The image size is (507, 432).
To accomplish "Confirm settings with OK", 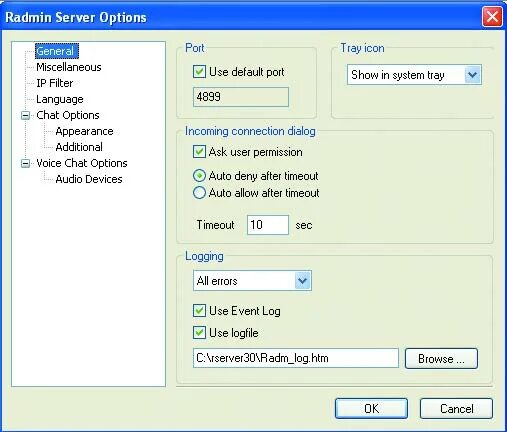I will click(x=371, y=408).
